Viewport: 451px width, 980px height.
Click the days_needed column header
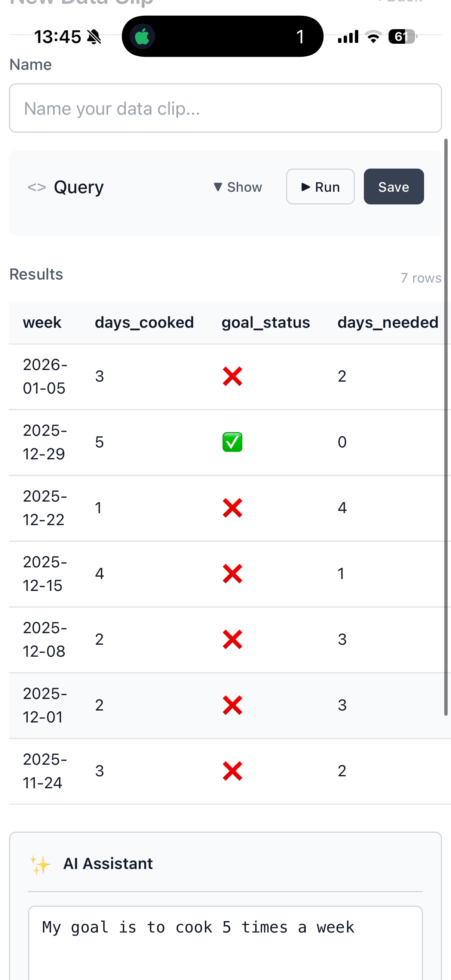click(387, 323)
